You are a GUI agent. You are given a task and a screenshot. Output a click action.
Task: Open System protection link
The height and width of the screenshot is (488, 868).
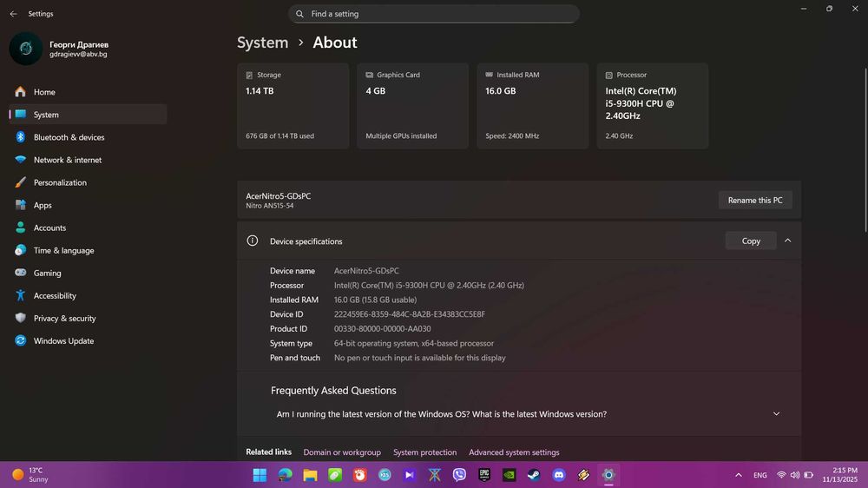(424, 452)
